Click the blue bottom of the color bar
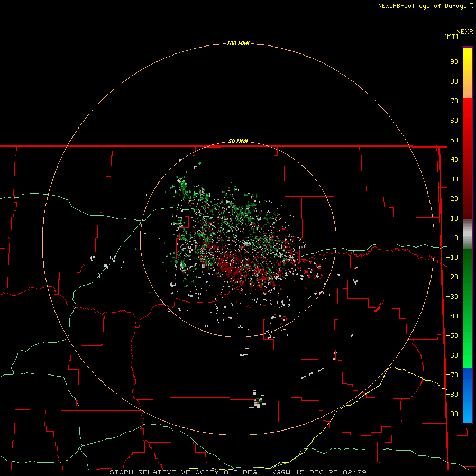This screenshot has width=476, height=476. [x=467, y=396]
